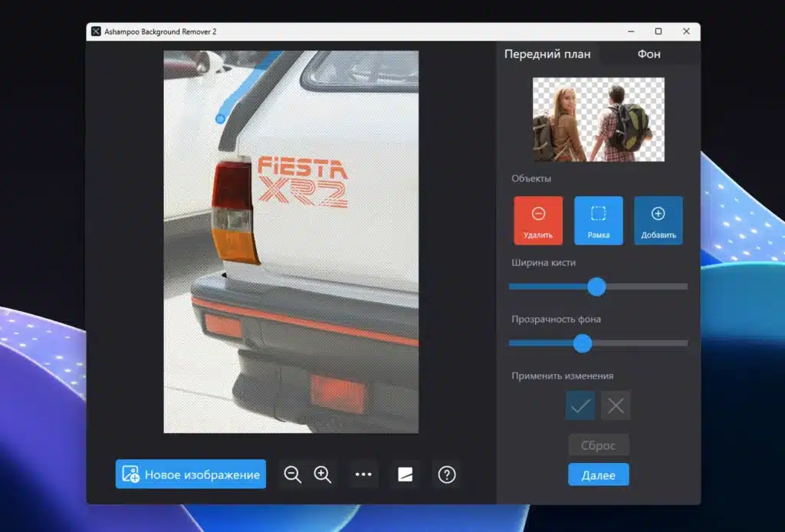
Task: Switch to the Передний план tab
Action: (x=547, y=54)
